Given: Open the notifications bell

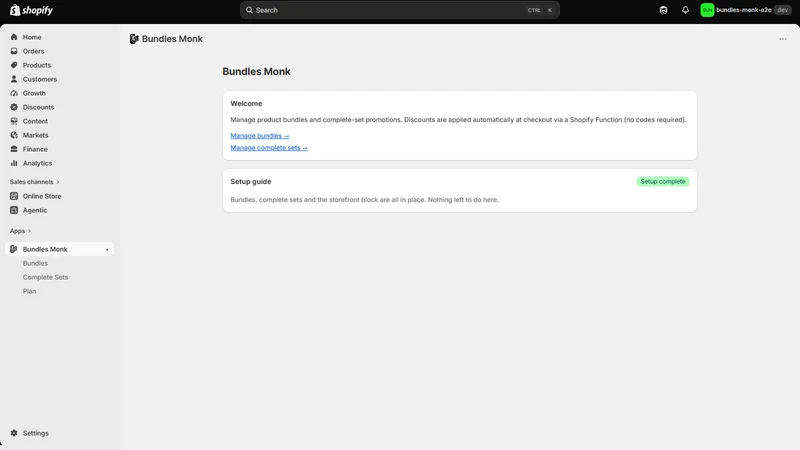Looking at the screenshot, I should [x=685, y=10].
